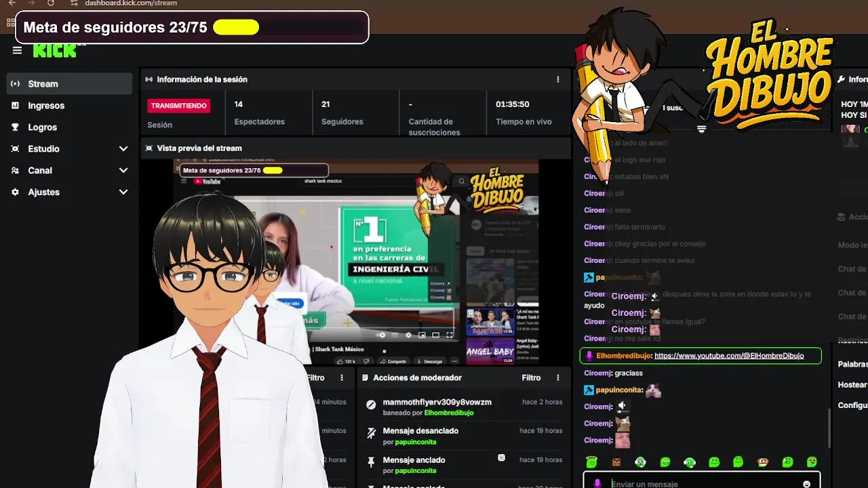Click the purple microphone badge in the message box

597,484
